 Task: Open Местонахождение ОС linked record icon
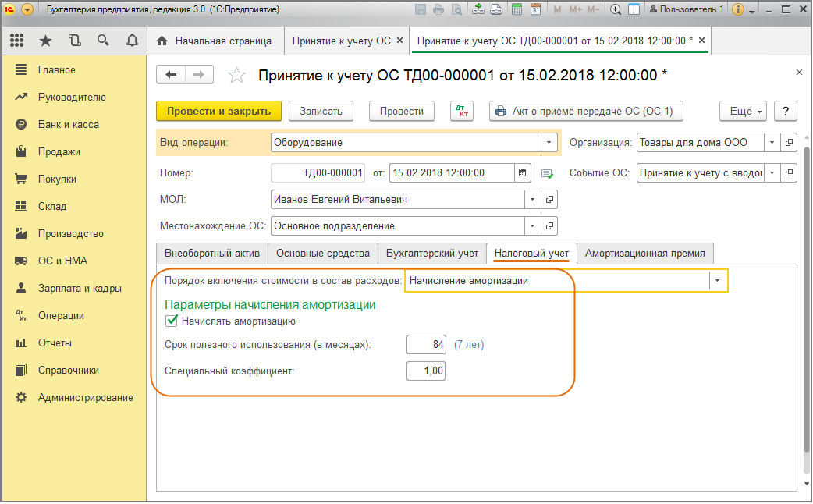click(x=549, y=225)
